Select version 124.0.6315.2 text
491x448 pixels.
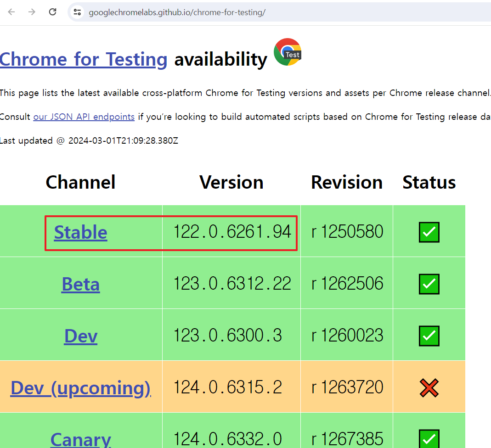tap(228, 387)
